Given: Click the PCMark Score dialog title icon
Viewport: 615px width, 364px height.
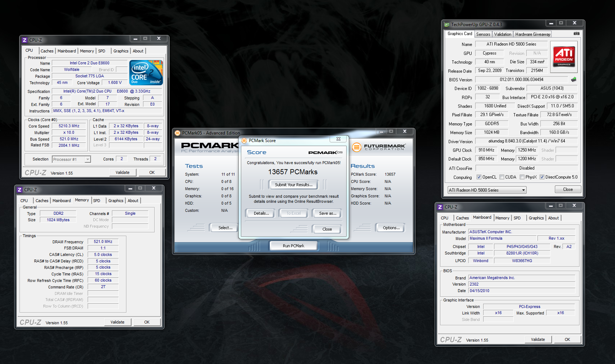Looking at the screenshot, I should (x=244, y=141).
